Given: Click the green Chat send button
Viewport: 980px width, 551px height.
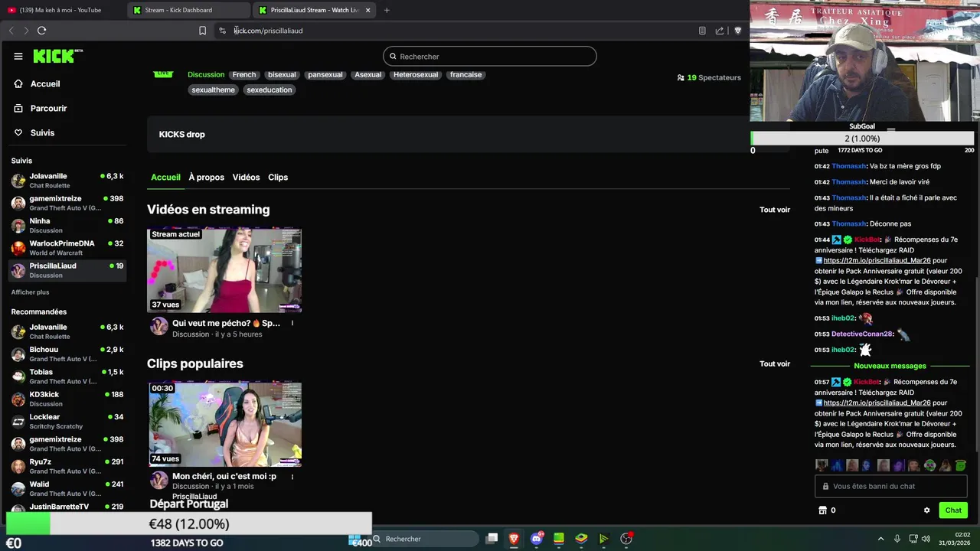Looking at the screenshot, I should coord(953,510).
